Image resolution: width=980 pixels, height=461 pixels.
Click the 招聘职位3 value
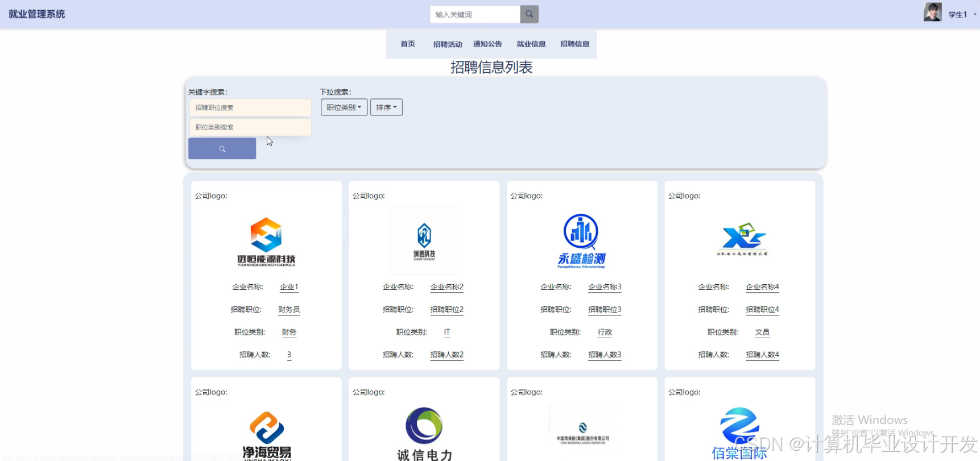click(605, 310)
